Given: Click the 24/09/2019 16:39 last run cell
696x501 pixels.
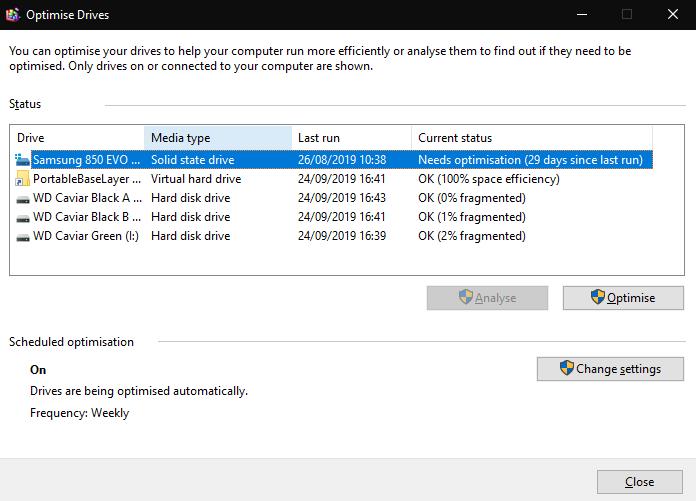Looking at the screenshot, I should pyautogui.click(x=342, y=236).
